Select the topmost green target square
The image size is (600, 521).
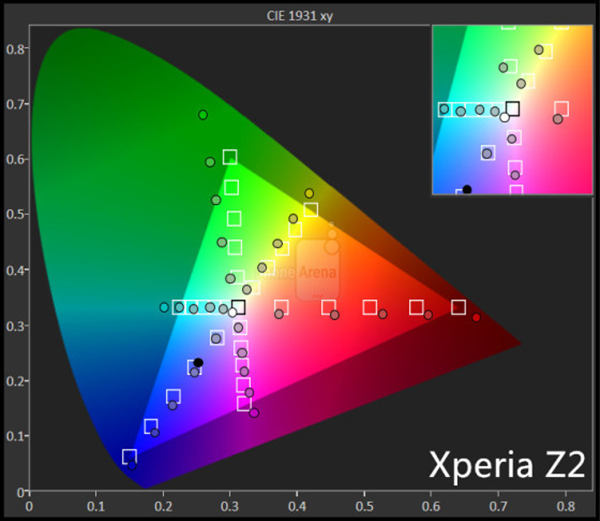pyautogui.click(x=230, y=157)
